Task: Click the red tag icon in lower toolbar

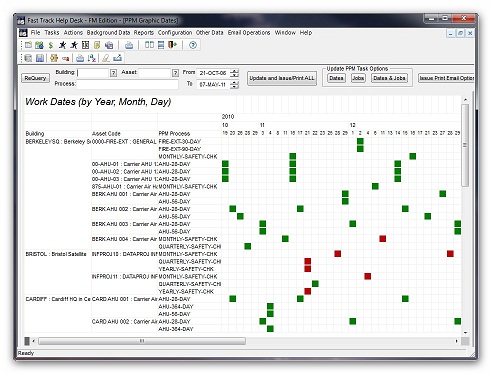Action: [x=66, y=59]
